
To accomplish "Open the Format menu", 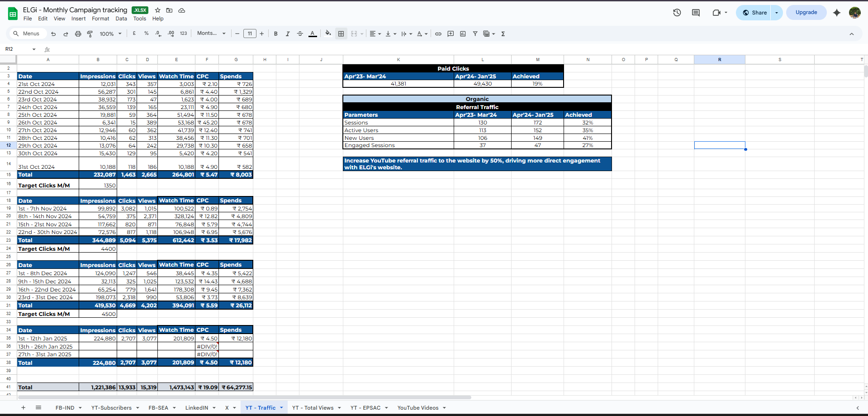I will point(100,19).
